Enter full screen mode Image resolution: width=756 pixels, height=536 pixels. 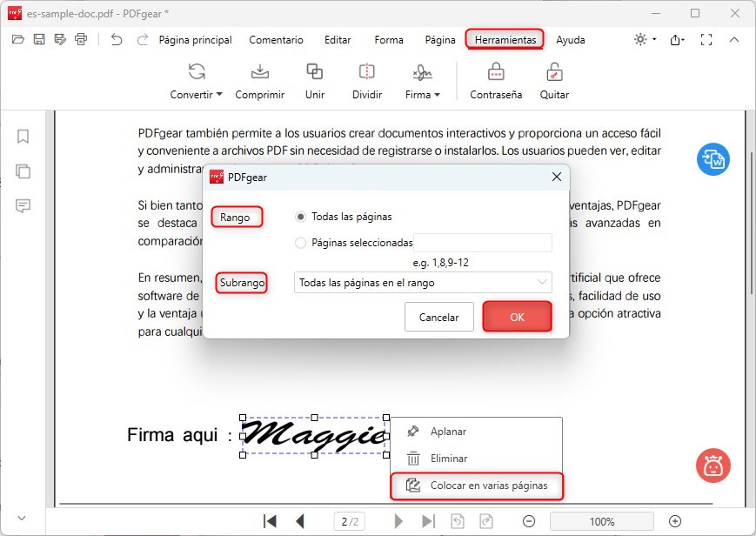pyautogui.click(x=706, y=39)
